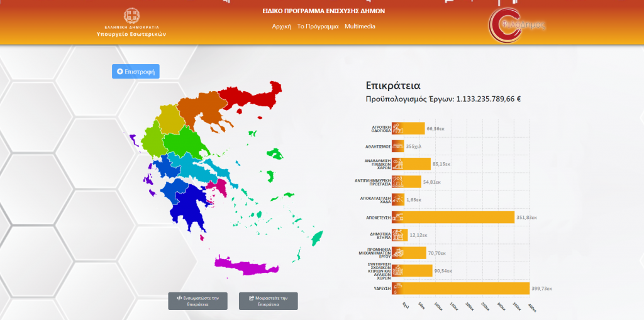
Task: Click the road works icon for ΑΓΡΟΤΙΚΗ ΟΔΟΠΟΙΙΑ
Action: pyautogui.click(x=397, y=129)
